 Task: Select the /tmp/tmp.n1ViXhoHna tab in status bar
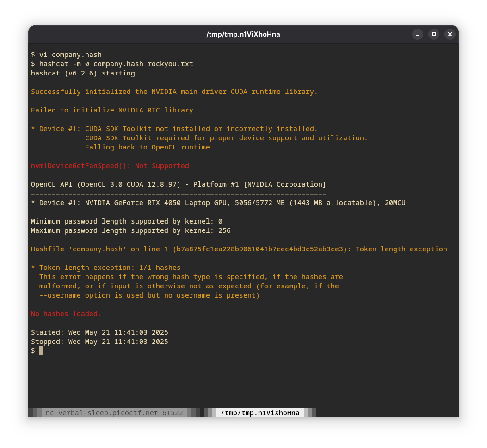[260, 413]
